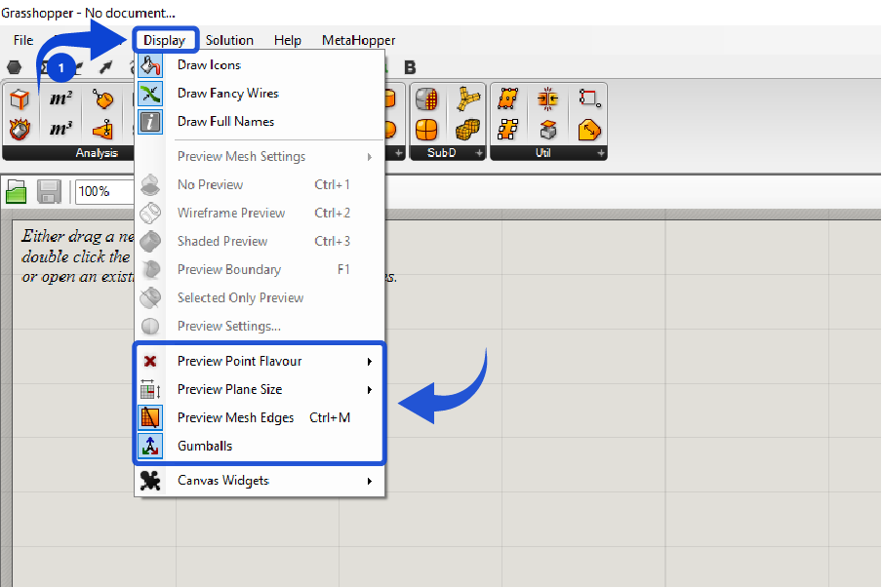Toggle Preview Mesh Edges option
The image size is (882, 588).
click(260, 417)
